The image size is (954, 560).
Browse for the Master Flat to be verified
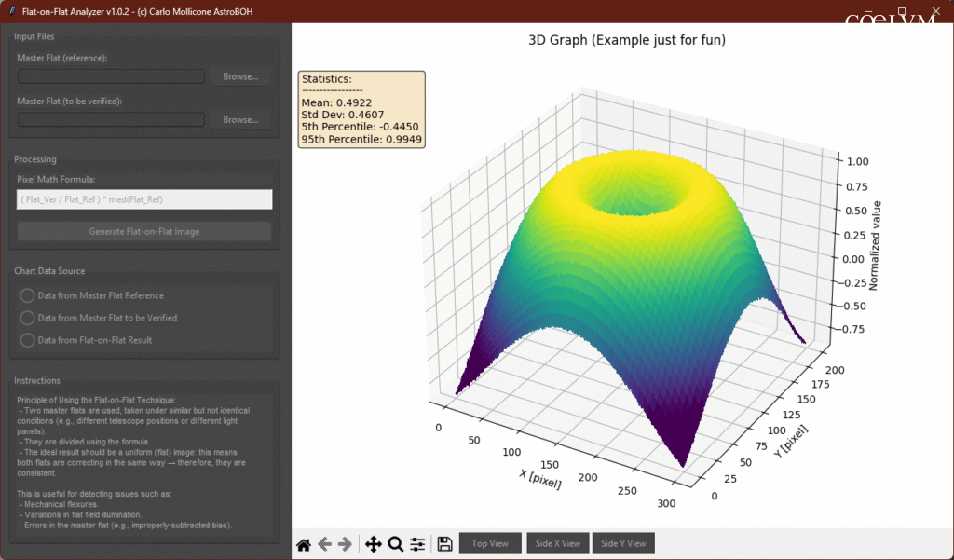pyautogui.click(x=240, y=119)
